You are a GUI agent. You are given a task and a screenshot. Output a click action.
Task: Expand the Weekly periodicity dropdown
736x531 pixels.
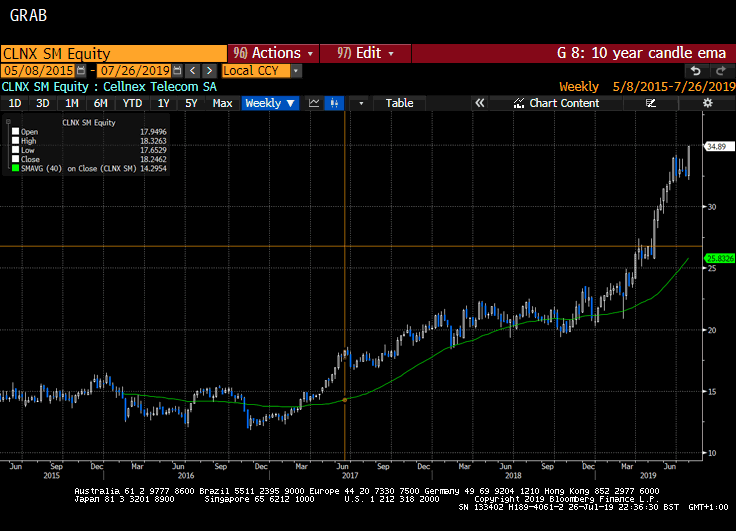pyautogui.click(x=270, y=103)
